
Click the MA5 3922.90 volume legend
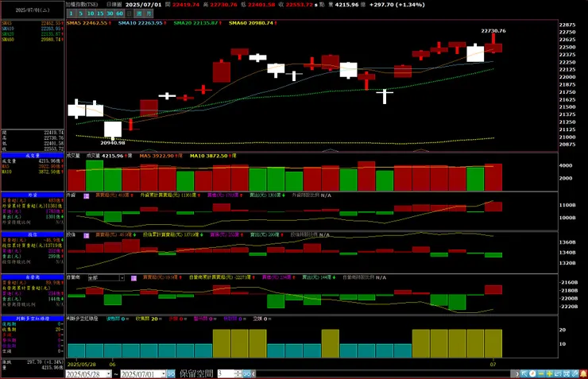coord(161,156)
